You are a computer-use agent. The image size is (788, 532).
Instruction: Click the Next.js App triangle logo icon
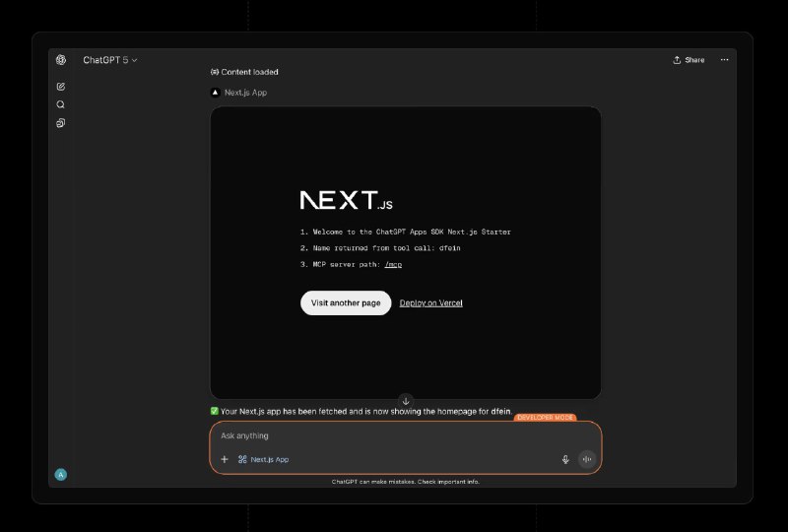tap(216, 93)
